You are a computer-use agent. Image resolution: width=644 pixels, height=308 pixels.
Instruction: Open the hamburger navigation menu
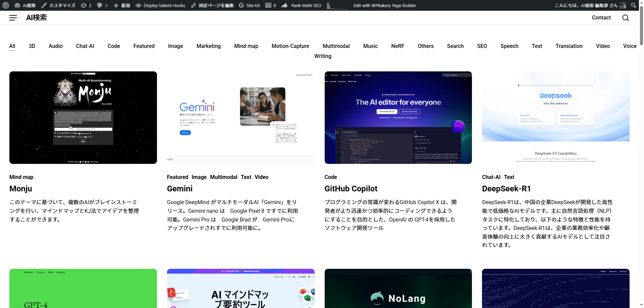click(13, 18)
